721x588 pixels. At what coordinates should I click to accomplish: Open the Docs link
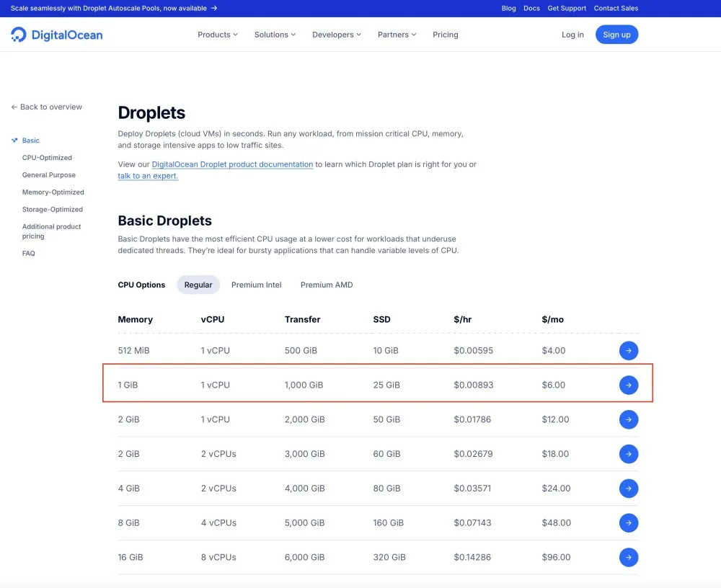[531, 8]
